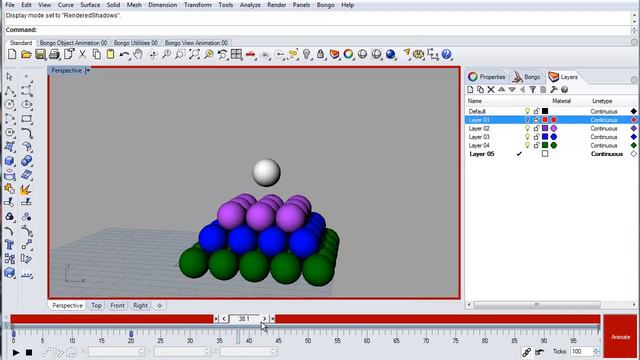Click the green color swatch of Layer 04
Screen dimensions: 640x360
click(x=545, y=145)
